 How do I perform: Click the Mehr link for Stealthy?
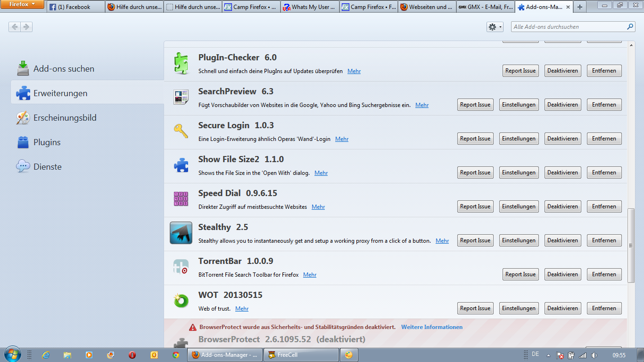coord(442,241)
